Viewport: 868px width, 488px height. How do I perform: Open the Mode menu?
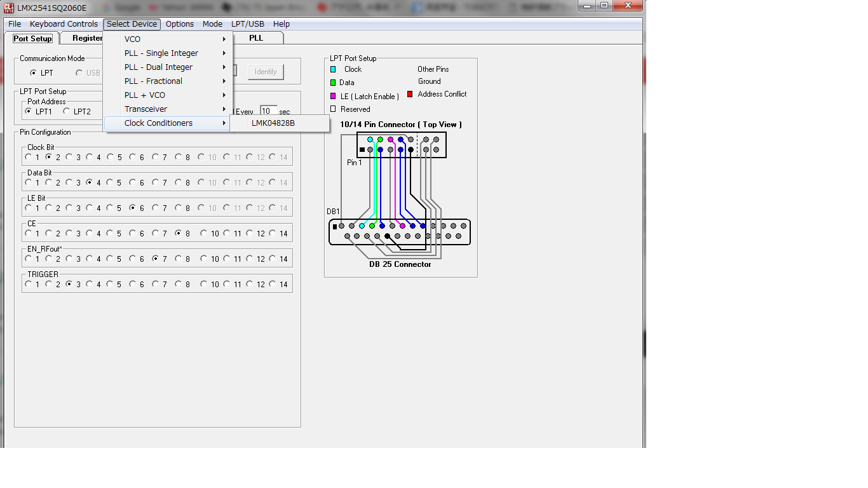coord(212,24)
